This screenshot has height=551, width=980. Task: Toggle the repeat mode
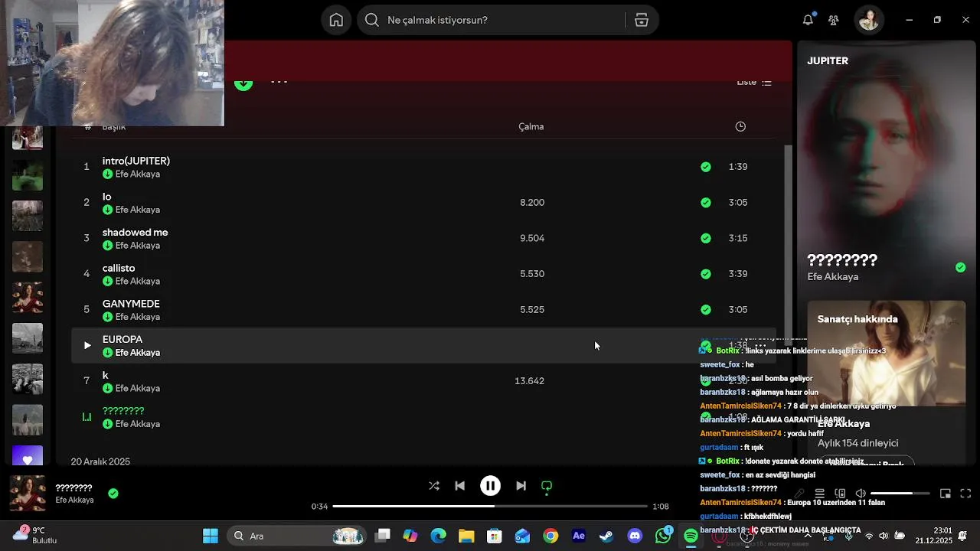point(547,486)
